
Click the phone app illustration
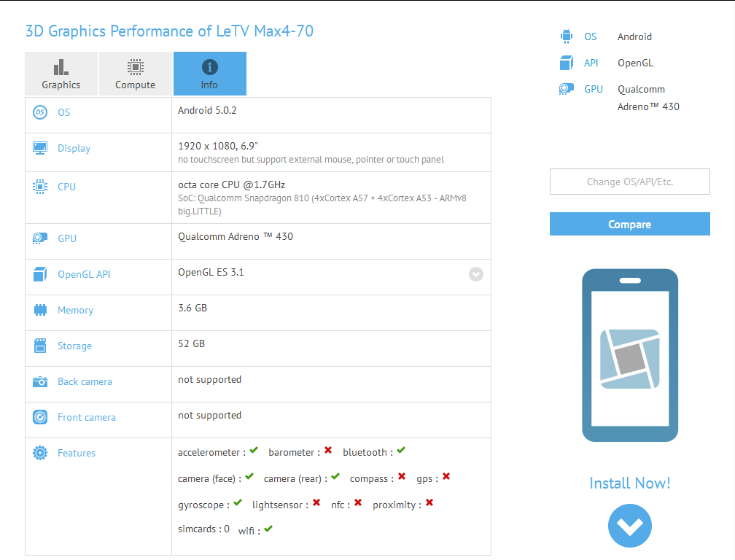click(629, 355)
